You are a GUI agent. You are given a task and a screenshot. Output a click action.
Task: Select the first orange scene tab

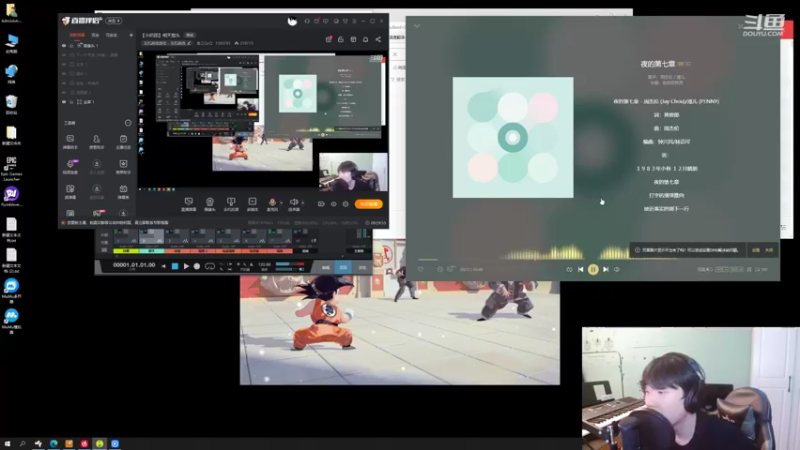(x=77, y=35)
